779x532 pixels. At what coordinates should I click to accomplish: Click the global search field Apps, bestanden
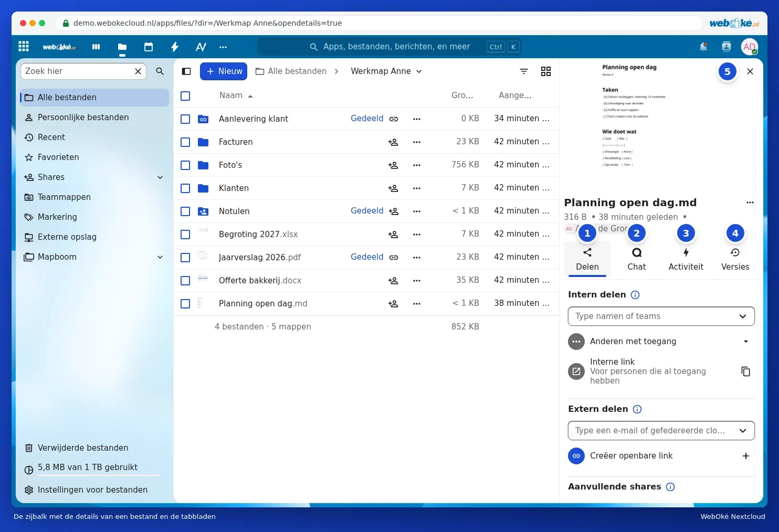coord(389,47)
